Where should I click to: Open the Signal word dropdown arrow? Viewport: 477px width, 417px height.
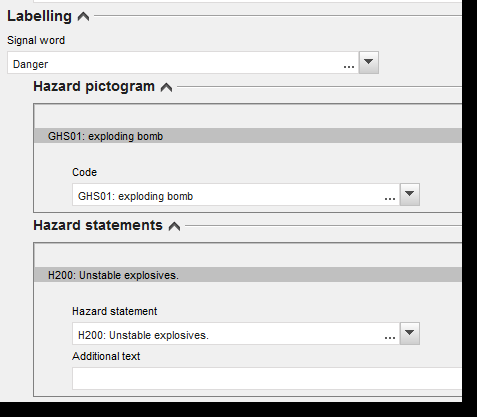click(369, 62)
